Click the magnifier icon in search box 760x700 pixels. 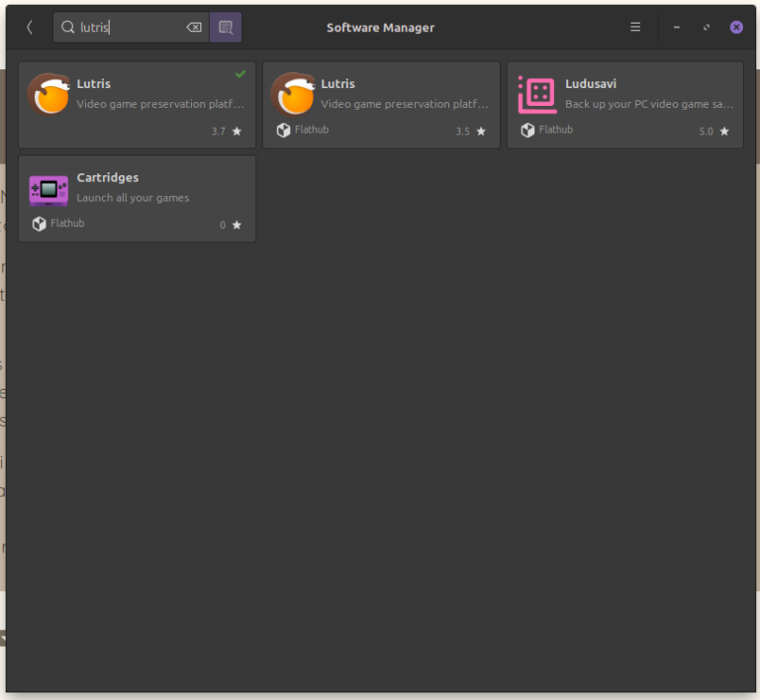coord(68,28)
